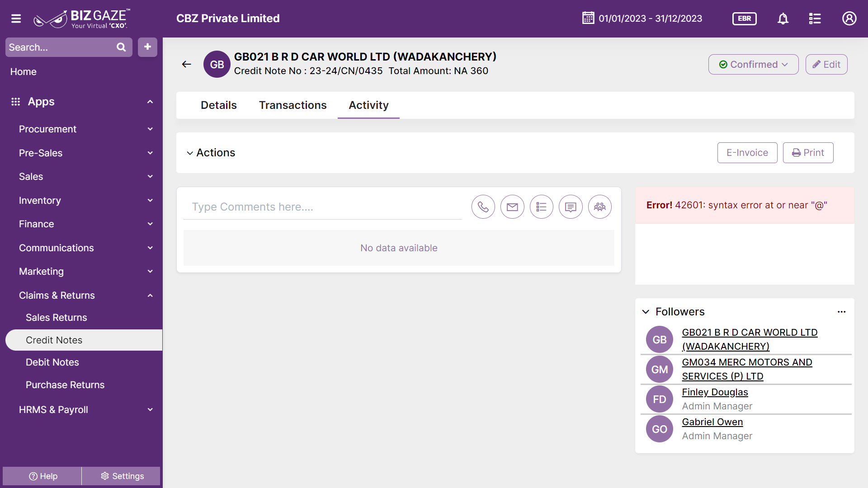Open the task list icon in header
The width and height of the screenshot is (868, 488).
(x=815, y=19)
